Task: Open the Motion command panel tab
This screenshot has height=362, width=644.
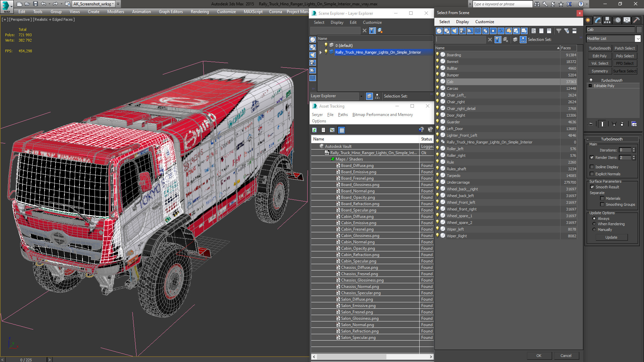Action: tap(617, 20)
